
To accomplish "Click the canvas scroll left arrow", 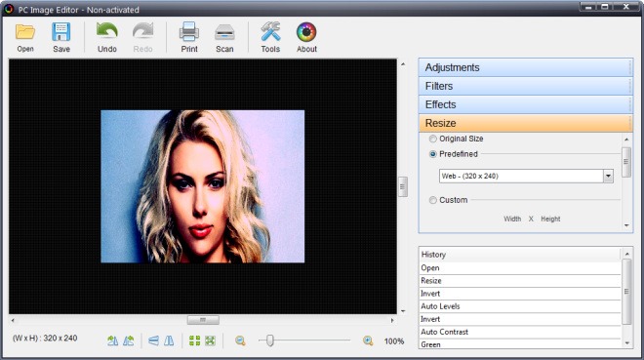I will 13,320.
